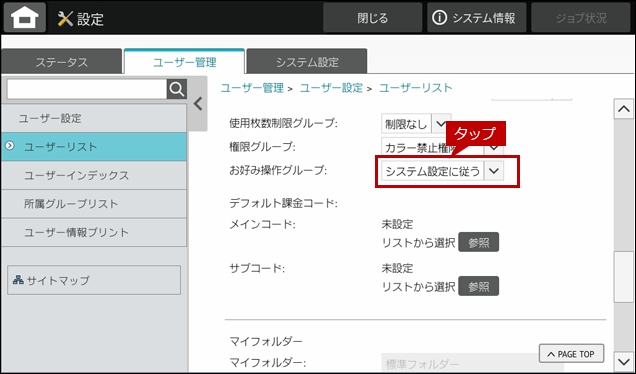Click the circled arrow icon beside ユーザーリスト
The width and height of the screenshot is (636, 374).
[x=10, y=146]
